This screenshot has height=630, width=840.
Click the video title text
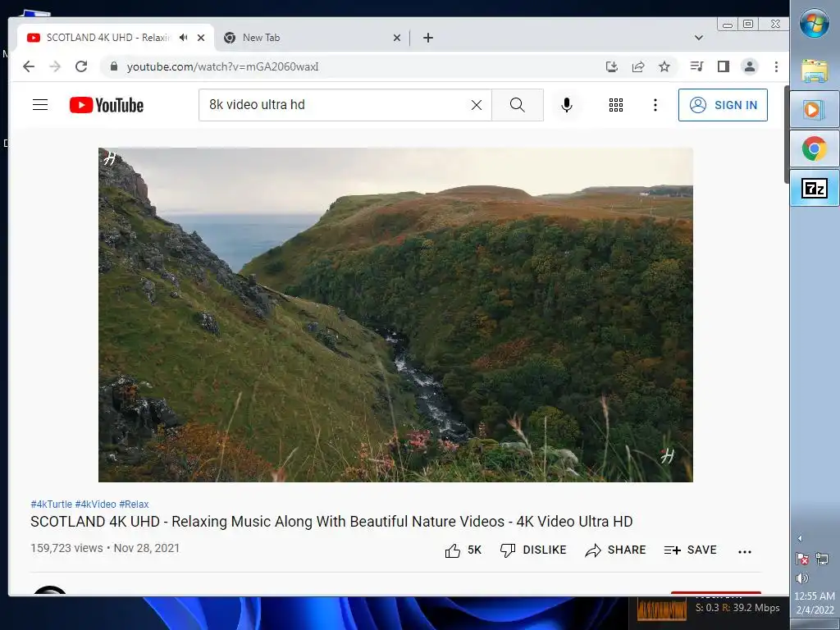point(331,521)
